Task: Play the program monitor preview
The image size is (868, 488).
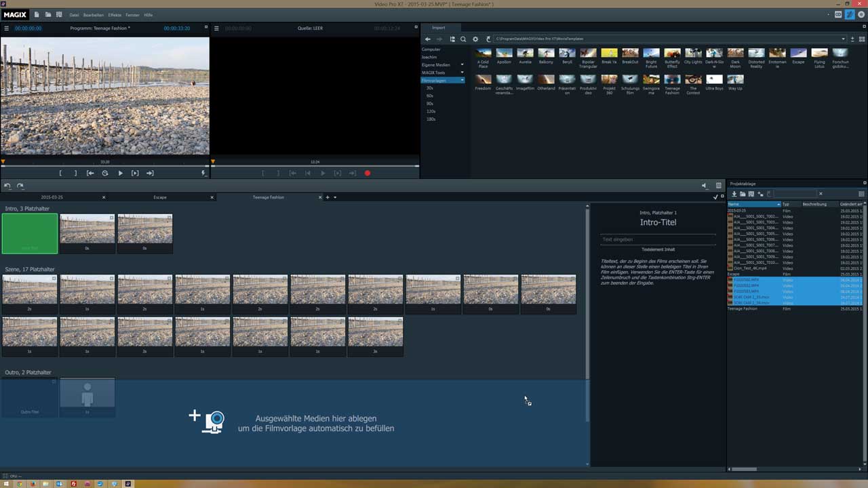Action: pos(120,174)
